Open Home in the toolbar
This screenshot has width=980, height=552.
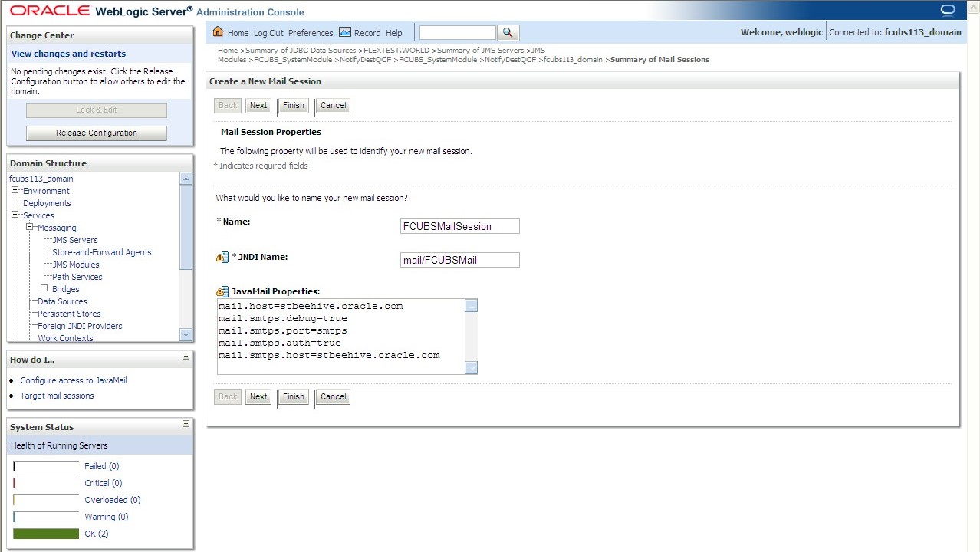(238, 33)
